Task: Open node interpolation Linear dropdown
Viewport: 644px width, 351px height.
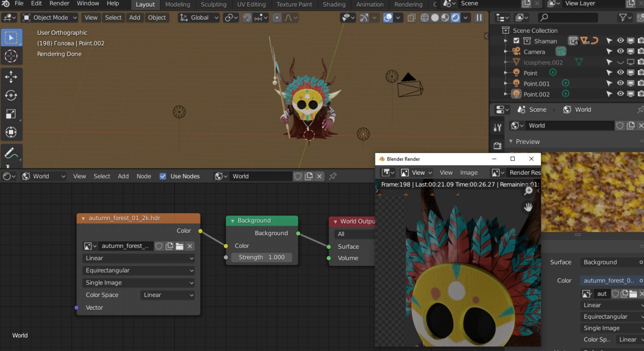Action: (x=138, y=258)
